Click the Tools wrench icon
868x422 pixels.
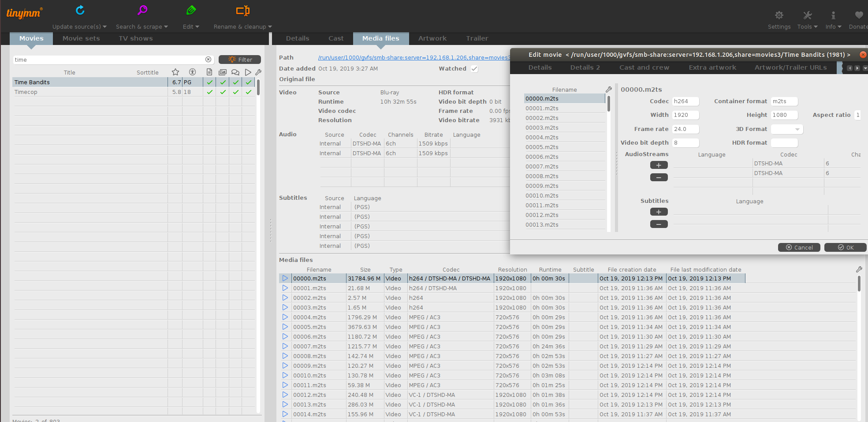tap(807, 15)
